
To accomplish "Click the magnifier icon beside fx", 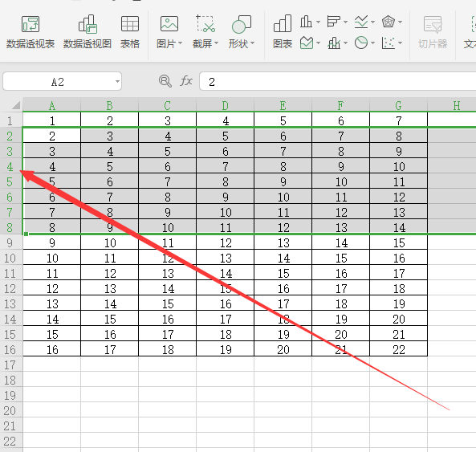I will pyautogui.click(x=165, y=81).
